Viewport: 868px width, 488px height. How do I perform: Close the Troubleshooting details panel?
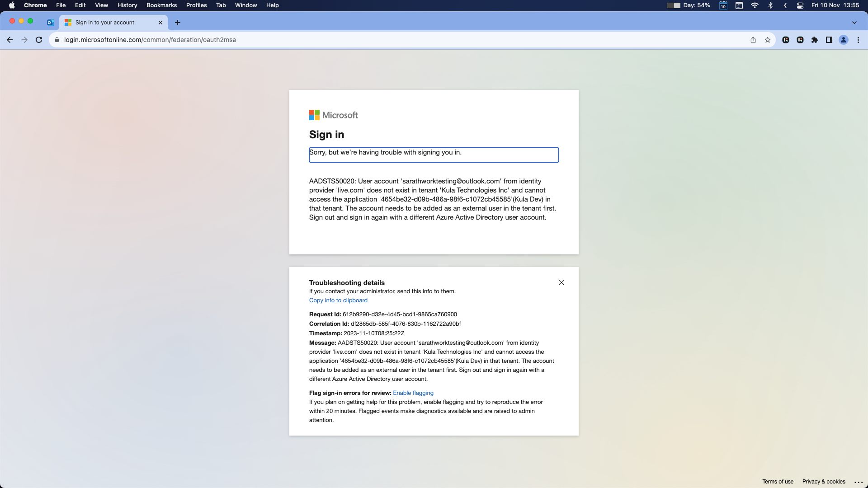tap(561, 282)
